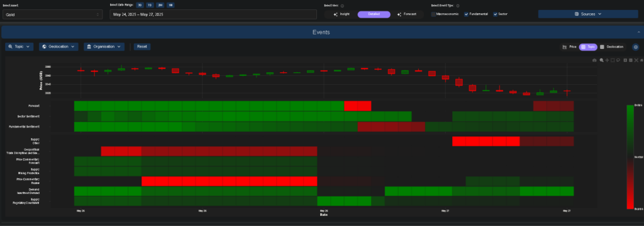Enable the Macroeconomic checkbox

coord(433,14)
